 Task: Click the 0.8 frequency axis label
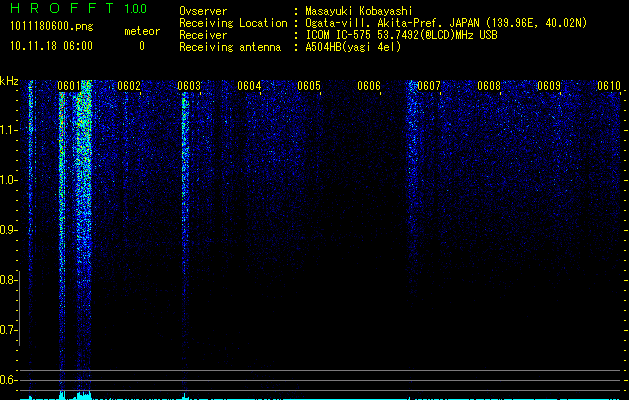point(7,280)
